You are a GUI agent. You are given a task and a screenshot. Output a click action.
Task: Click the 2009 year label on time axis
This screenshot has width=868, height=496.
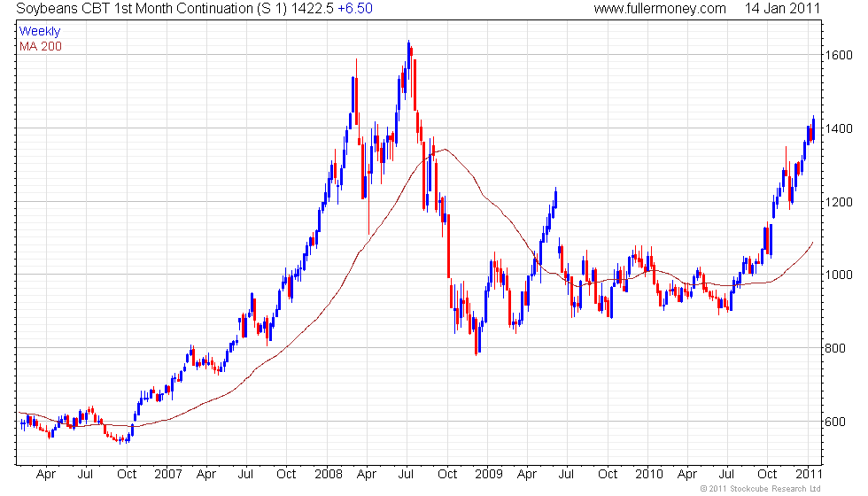point(489,475)
